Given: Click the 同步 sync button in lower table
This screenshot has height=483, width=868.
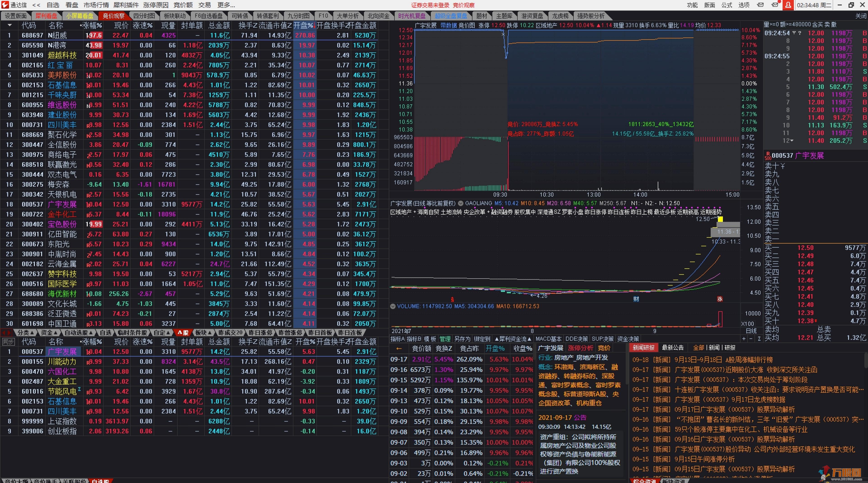Looking at the screenshot, I should [x=8, y=342].
